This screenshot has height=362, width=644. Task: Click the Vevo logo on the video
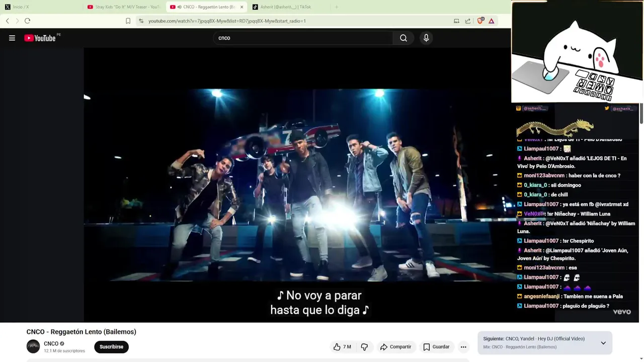pos(622,312)
